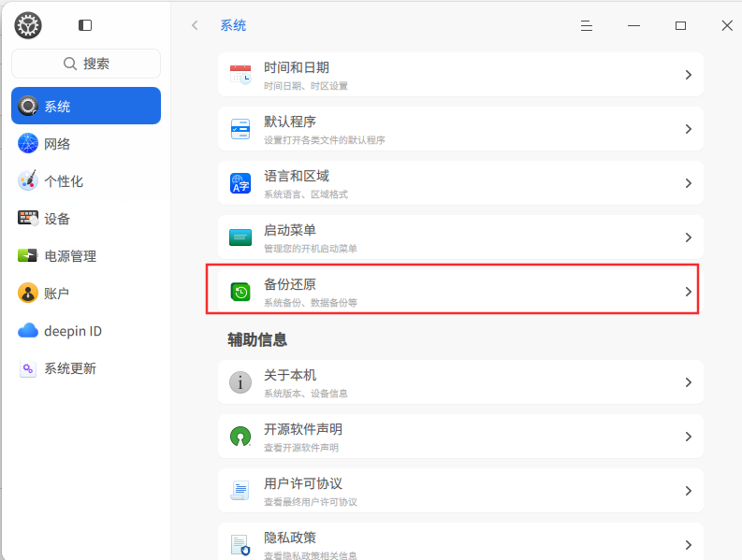
Task: Click the 默认程序 icon
Action: point(240,129)
